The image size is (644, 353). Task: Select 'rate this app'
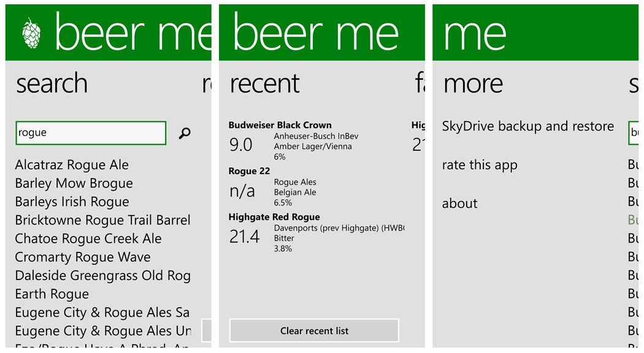[480, 165]
